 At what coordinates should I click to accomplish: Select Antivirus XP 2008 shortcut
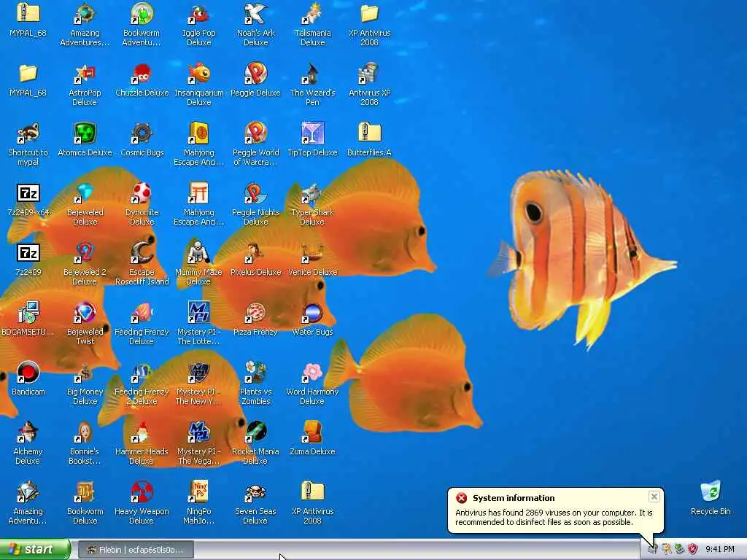369,74
